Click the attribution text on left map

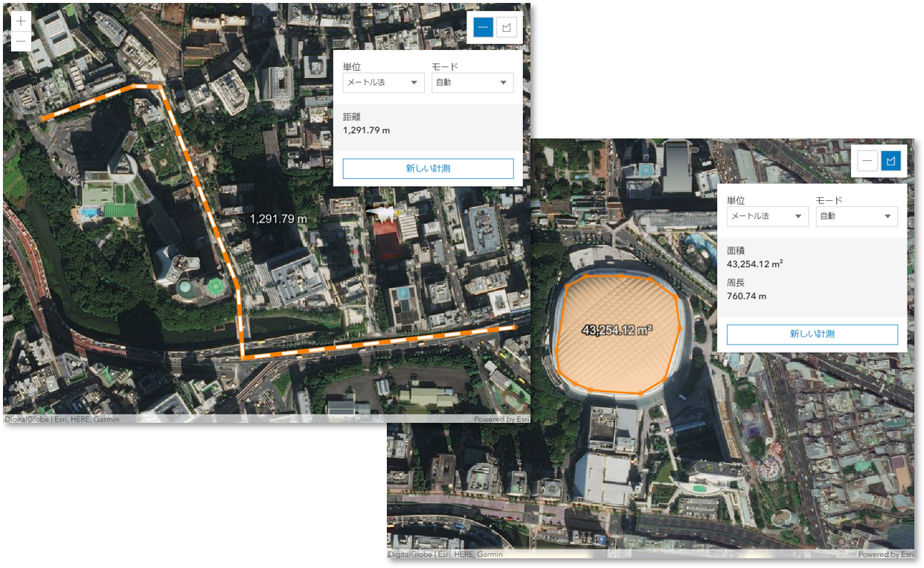tap(62, 419)
